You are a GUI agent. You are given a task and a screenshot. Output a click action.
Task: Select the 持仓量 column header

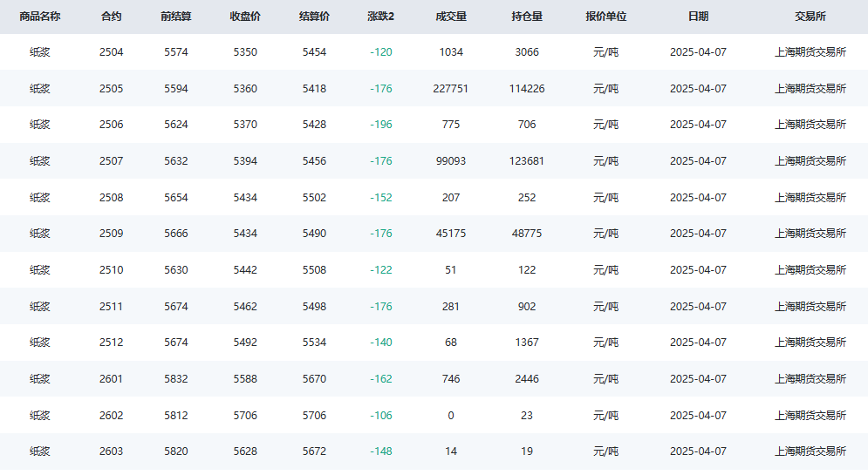pos(527,17)
